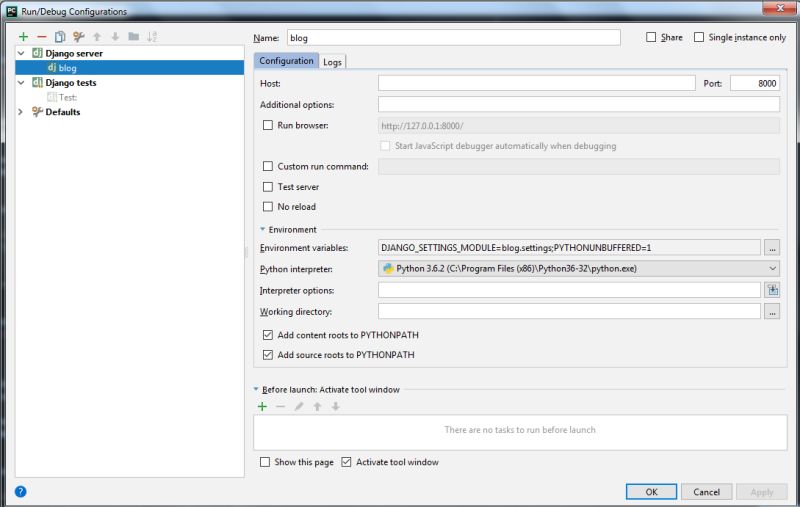The height and width of the screenshot is (507, 800).
Task: Uncheck Add source roots to PYTHONPATH
Action: click(x=268, y=355)
